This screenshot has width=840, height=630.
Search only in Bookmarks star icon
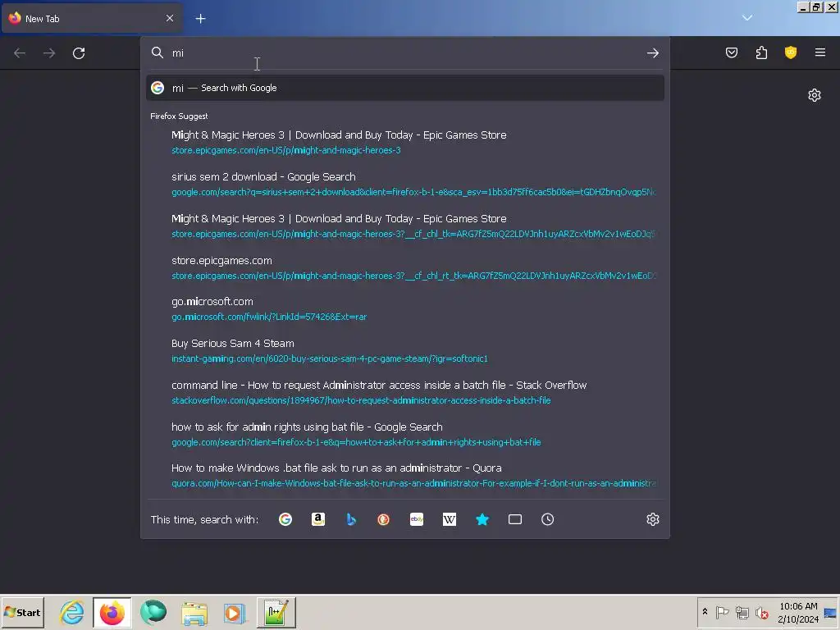coord(482,519)
